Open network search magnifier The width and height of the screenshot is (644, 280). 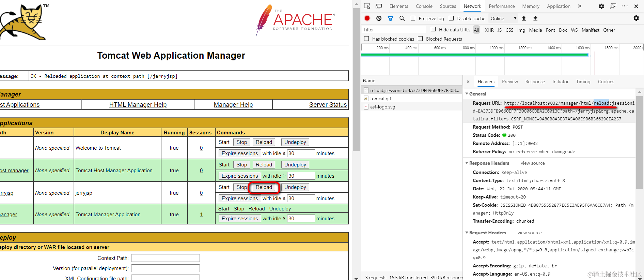pyautogui.click(x=402, y=18)
